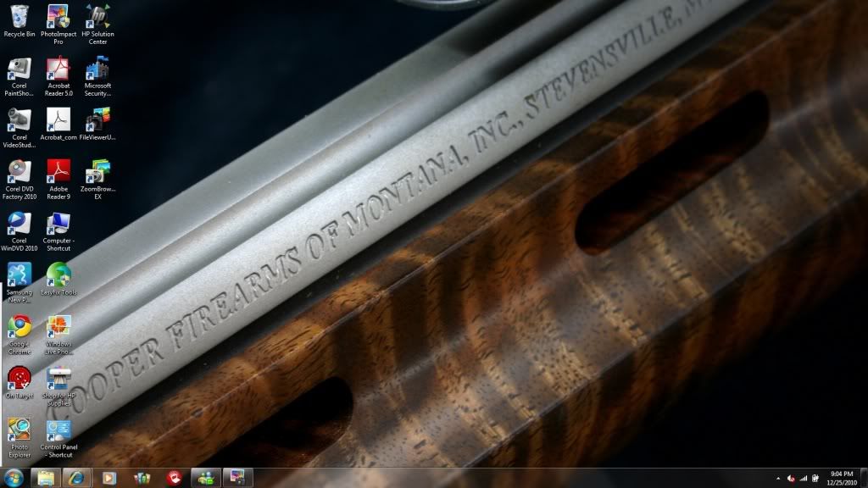Viewport: 868px width, 488px height.
Task: Select the Recycle Bin desktop icon
Action: click(19, 17)
